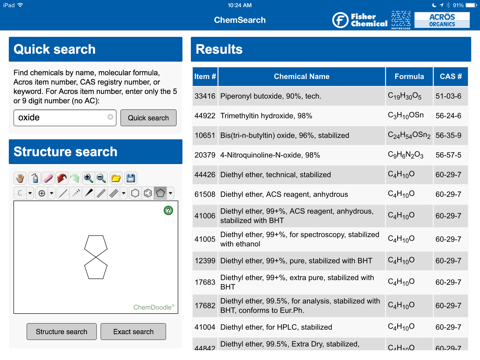The height and width of the screenshot is (360, 480).
Task: Select the clear spray bottle tool
Action: point(35,178)
